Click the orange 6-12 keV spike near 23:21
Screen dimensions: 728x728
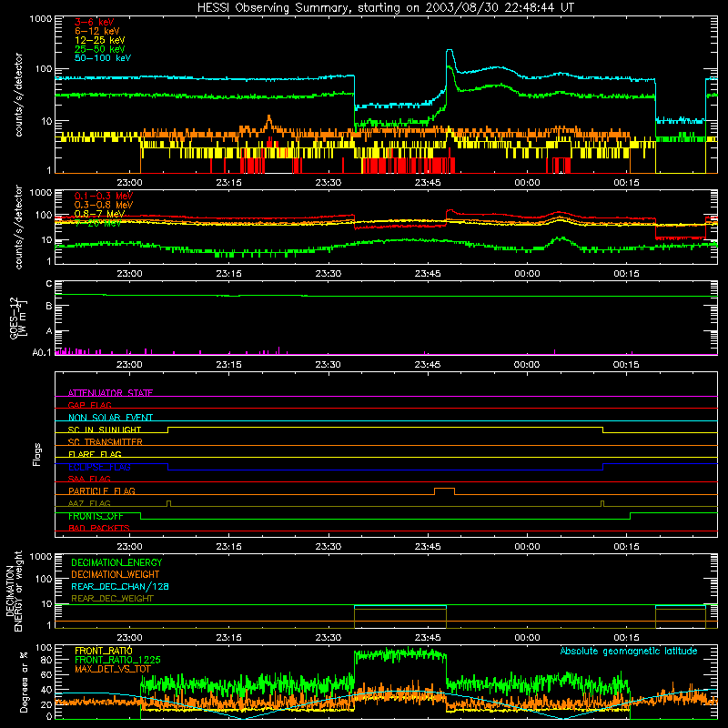click(268, 119)
